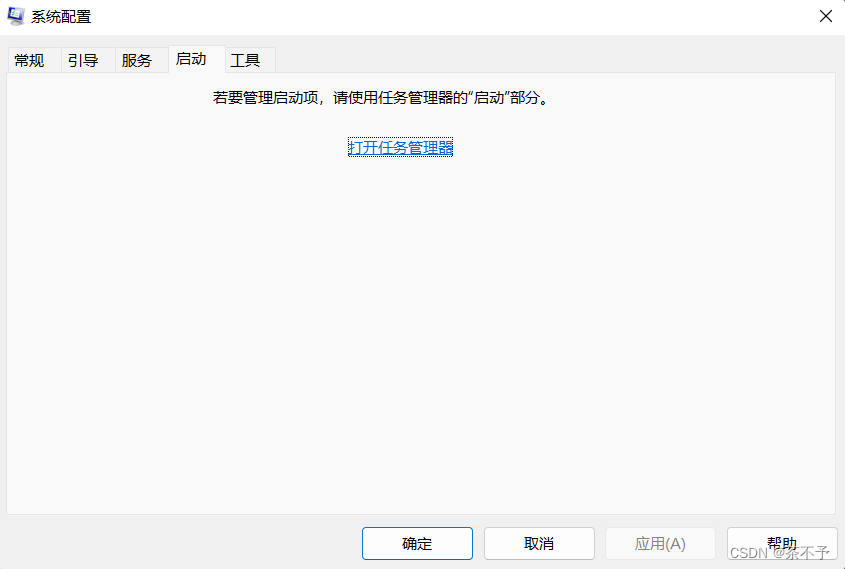
Task: Open help with the 帮助 button
Action: point(782,543)
